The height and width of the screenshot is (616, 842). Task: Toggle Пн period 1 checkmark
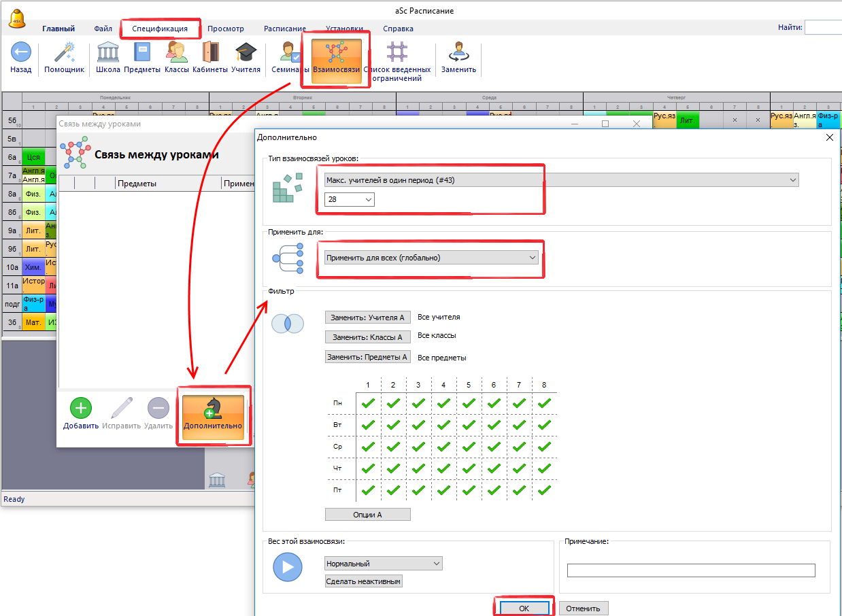368,403
